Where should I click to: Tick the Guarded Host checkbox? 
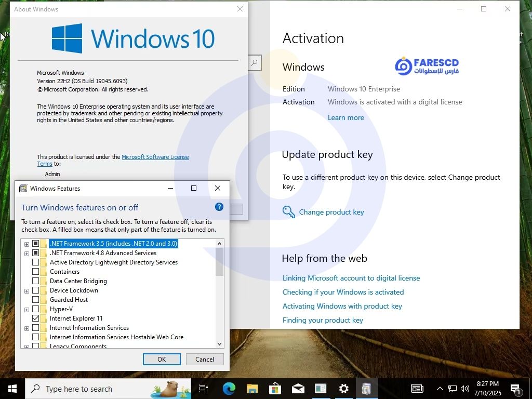36,300
